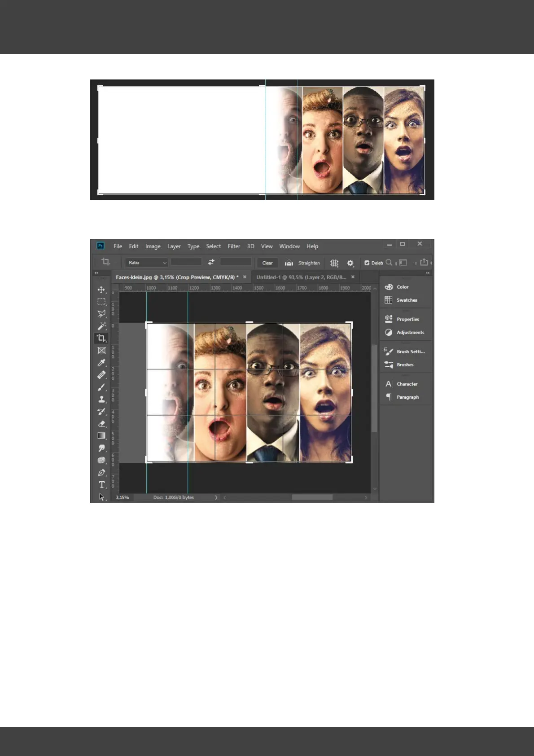Select the Clone Stamp tool

[101, 399]
